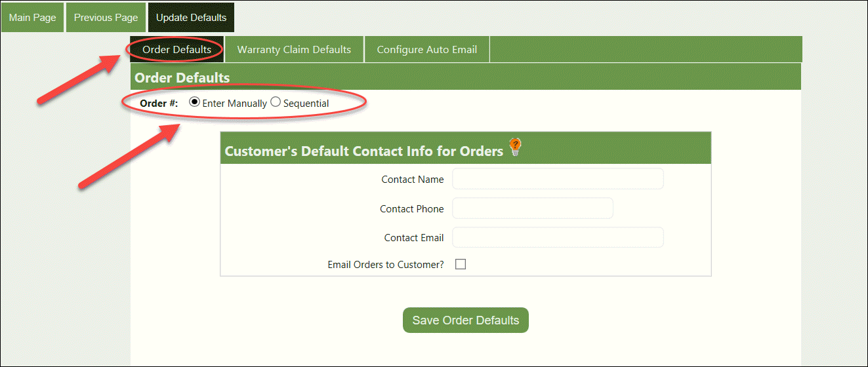Activate the Contact Email text box
The width and height of the screenshot is (868, 367).
(x=558, y=237)
